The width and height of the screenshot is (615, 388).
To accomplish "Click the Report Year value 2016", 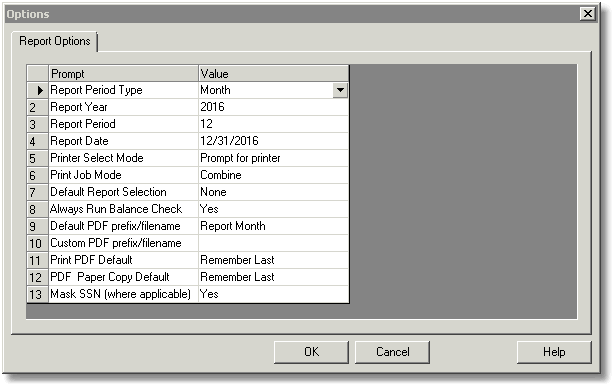I will (273, 107).
